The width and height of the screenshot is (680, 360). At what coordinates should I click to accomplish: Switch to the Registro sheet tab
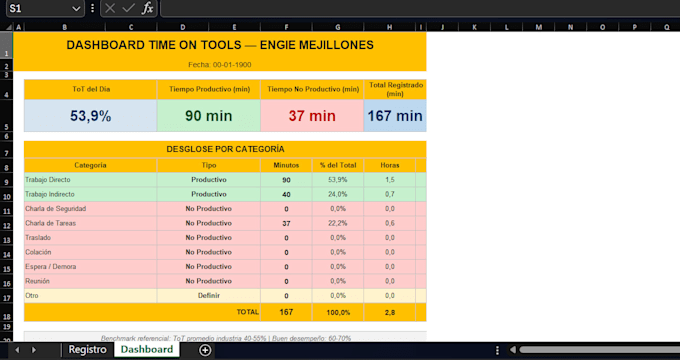87,350
